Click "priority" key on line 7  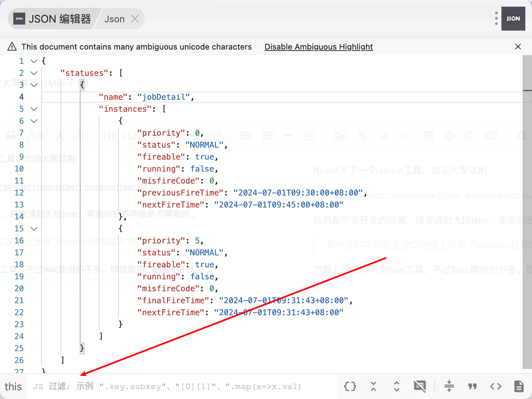click(x=161, y=133)
